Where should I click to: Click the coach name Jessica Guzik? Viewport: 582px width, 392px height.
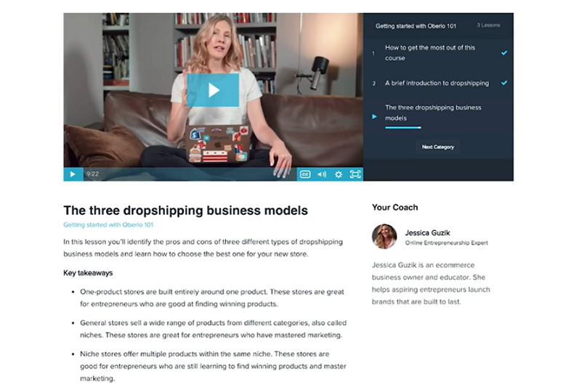click(x=427, y=233)
